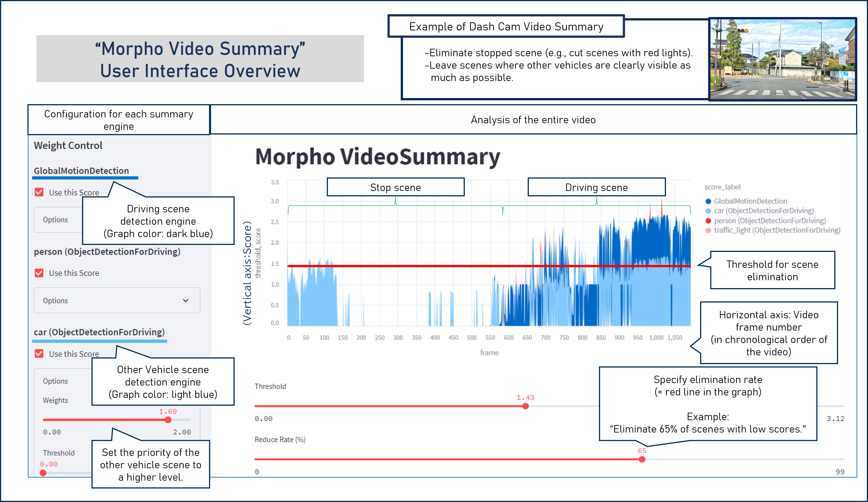
Task: Uncheck Use this Score under GlobalMotionDetection
Action: tap(39, 192)
